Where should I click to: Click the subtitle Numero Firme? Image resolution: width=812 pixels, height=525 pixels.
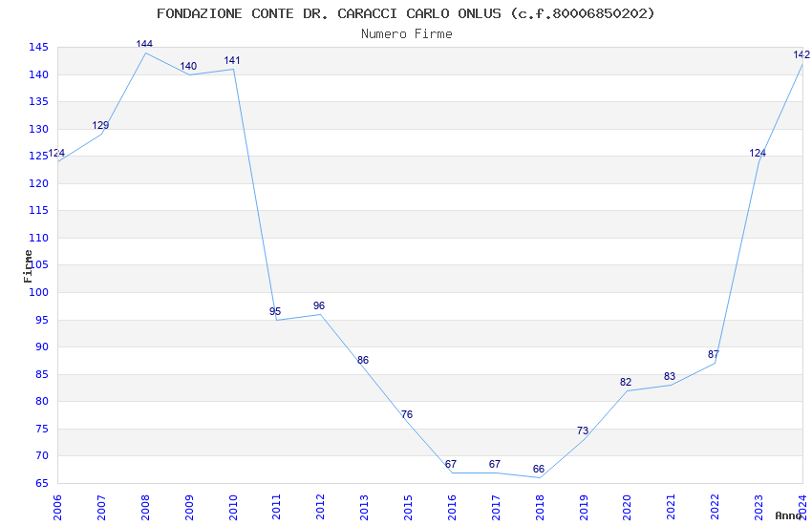407,34
